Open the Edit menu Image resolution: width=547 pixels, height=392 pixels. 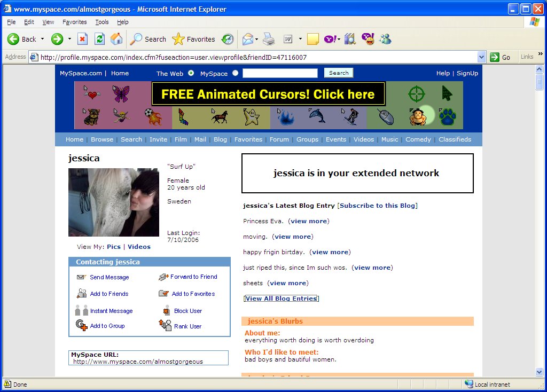click(x=29, y=22)
